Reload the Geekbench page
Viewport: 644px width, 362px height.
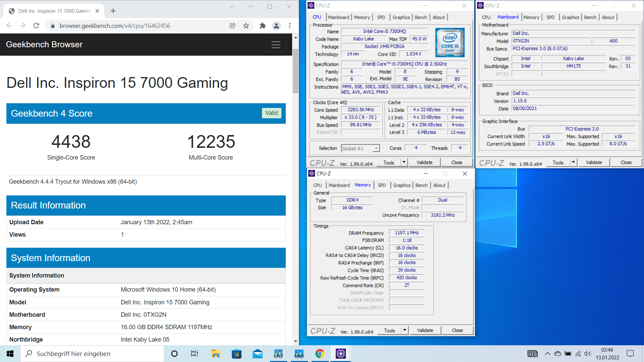click(36, 26)
